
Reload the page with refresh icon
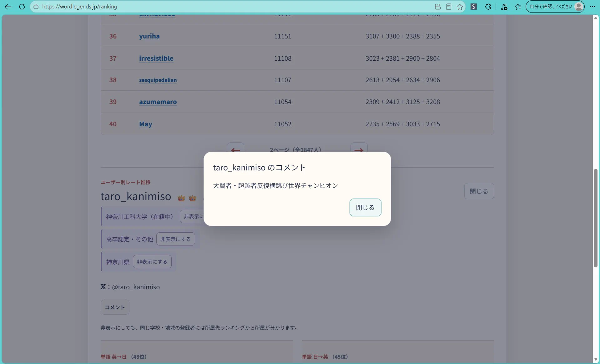pos(22,7)
